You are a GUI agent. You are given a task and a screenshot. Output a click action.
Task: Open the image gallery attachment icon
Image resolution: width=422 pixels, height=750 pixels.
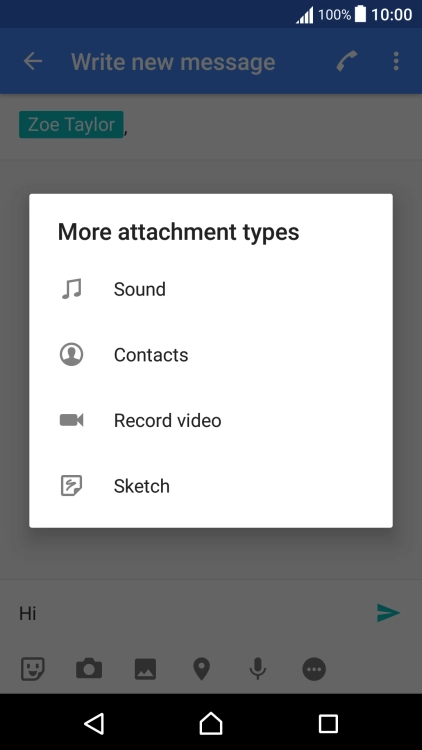[x=145, y=669]
